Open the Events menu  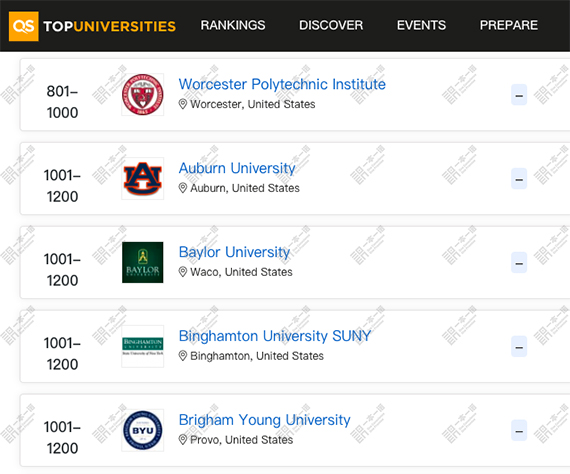[421, 25]
